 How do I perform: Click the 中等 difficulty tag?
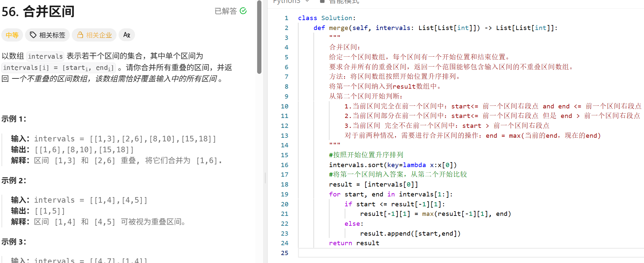click(12, 35)
